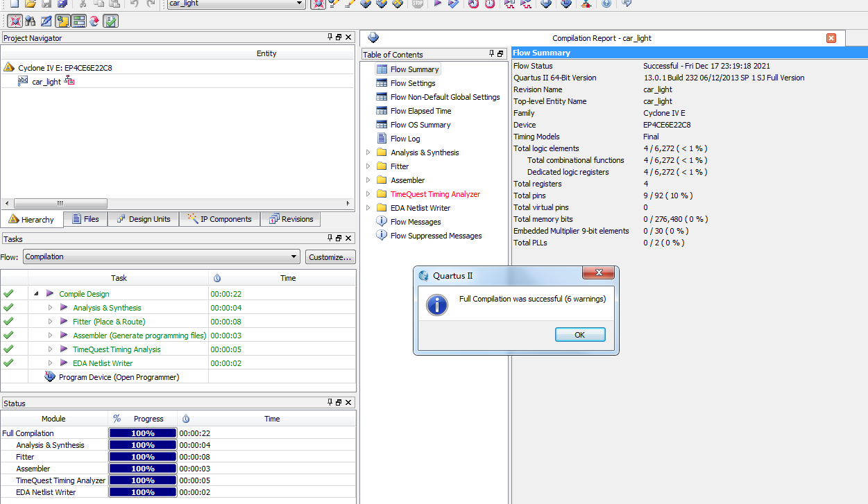This screenshot has height=504, width=868.
Task: Click the hierarchy-tree icon left of Help
Action: pyautogui.click(x=586, y=3)
